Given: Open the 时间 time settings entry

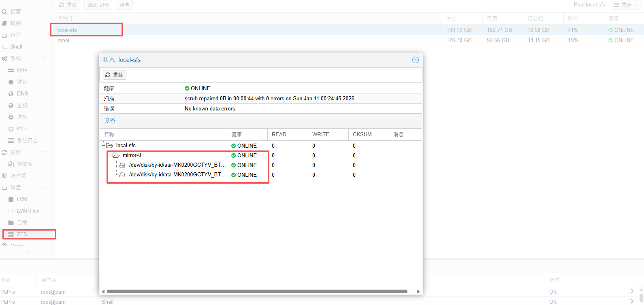Looking at the screenshot, I should click(x=22, y=129).
